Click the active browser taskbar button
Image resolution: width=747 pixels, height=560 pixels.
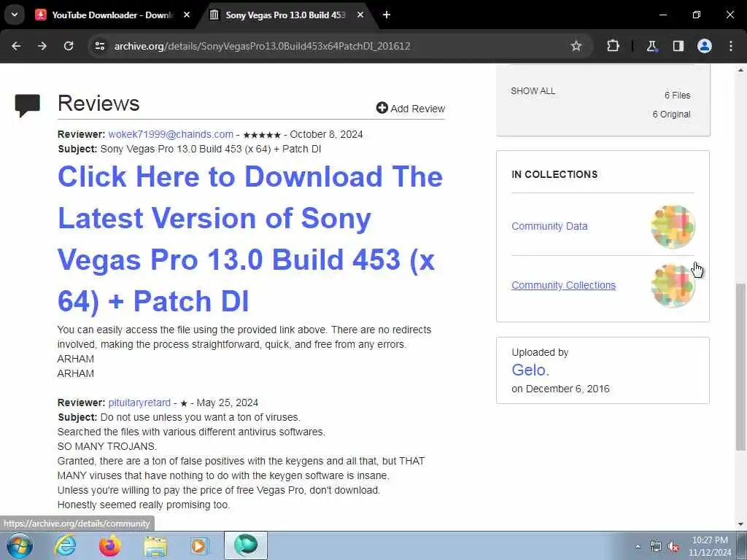click(x=245, y=545)
